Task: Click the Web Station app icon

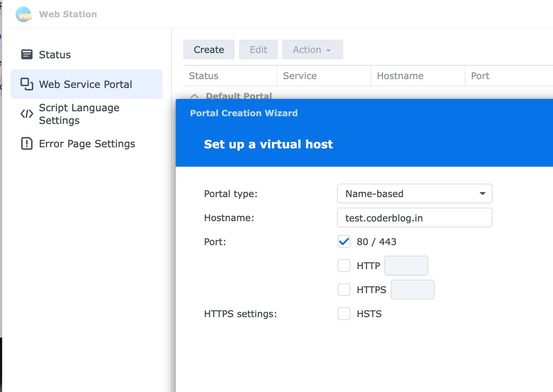Action: point(24,14)
